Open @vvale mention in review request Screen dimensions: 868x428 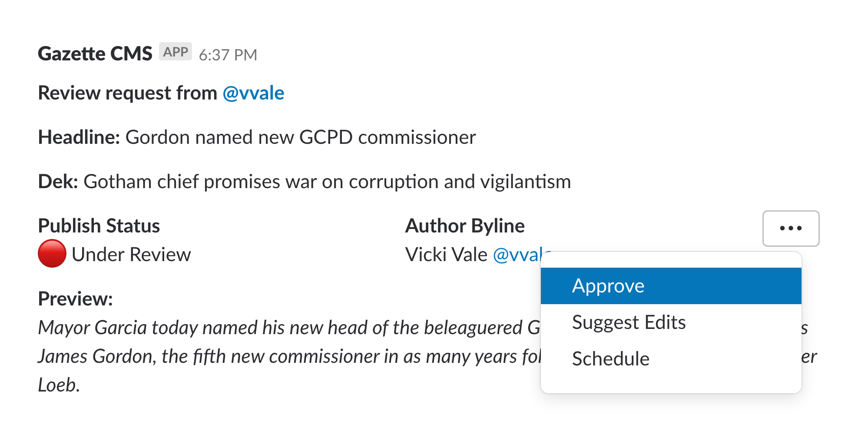click(253, 93)
